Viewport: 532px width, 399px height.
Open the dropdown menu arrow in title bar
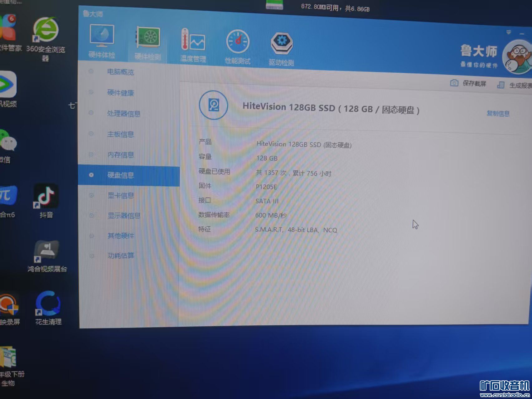point(509,32)
